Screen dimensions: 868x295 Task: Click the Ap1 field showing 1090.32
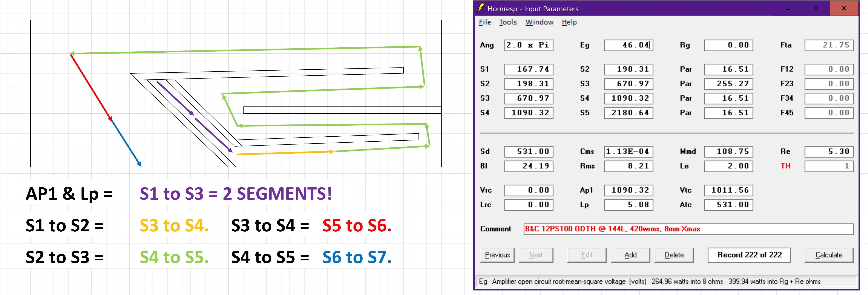[629, 190]
